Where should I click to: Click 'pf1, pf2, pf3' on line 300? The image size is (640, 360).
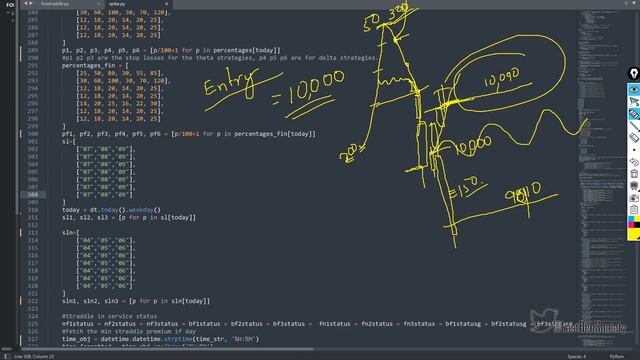coord(90,134)
